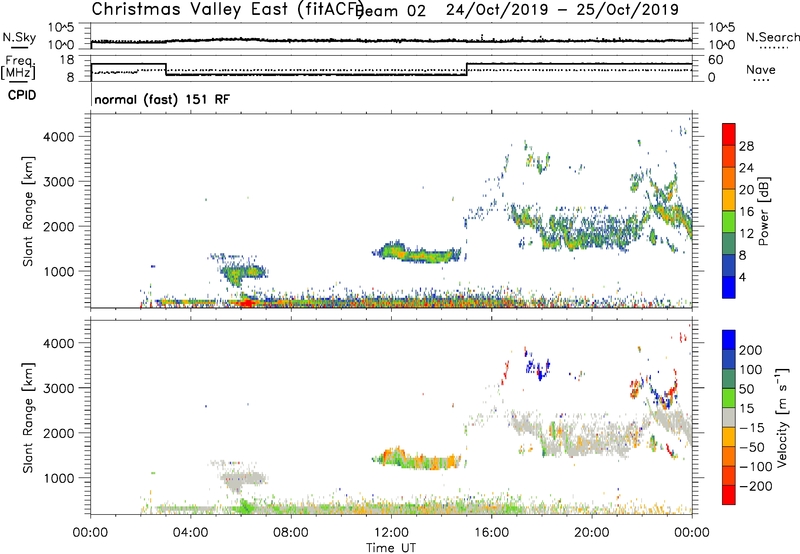The image size is (800, 554).
Task: Click the '200' tick on Velocity scale
Action: tap(750, 350)
